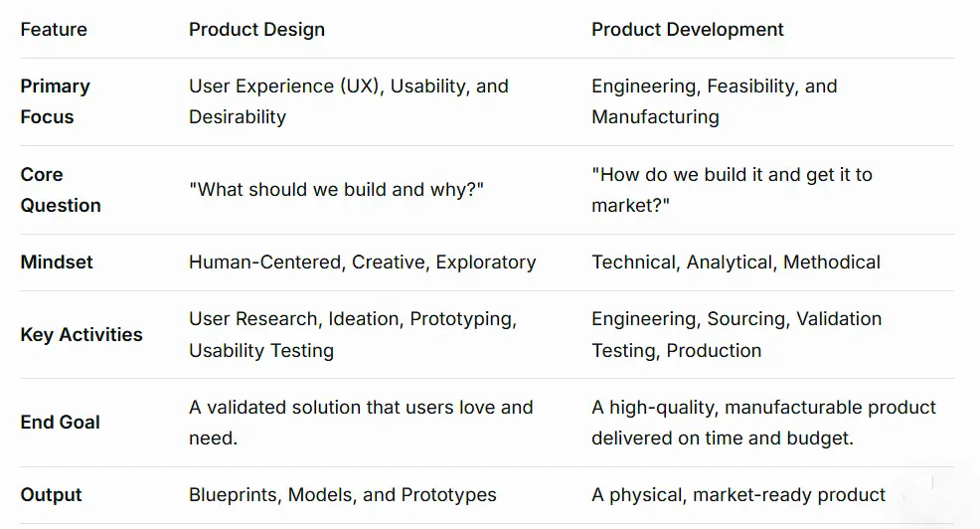This screenshot has height=529, width=980.
Task: Select the Product Design column header
Action: click(x=256, y=30)
